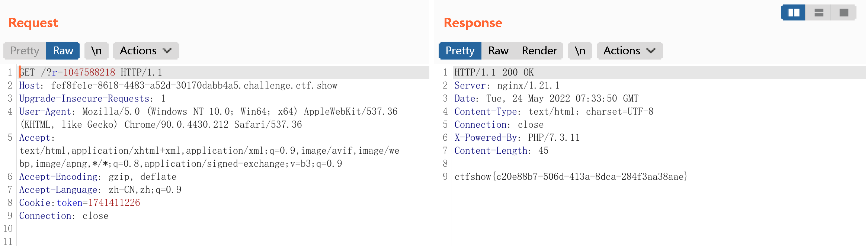Click the Content-Type header in response

point(486,112)
